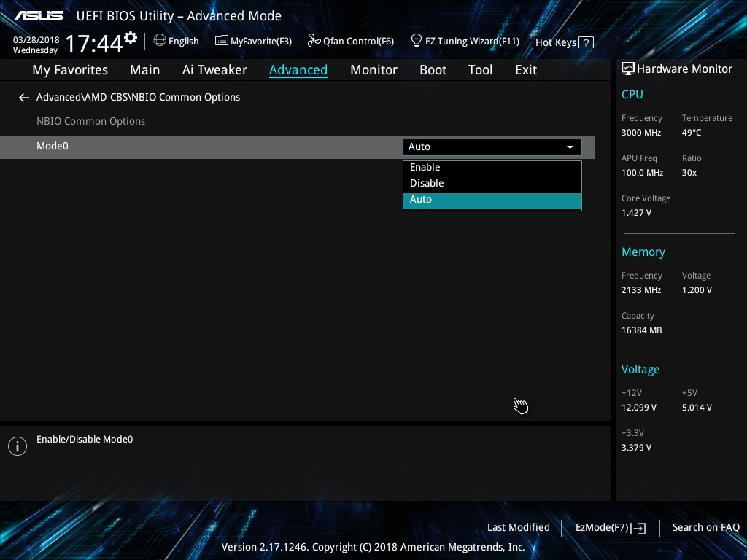Launch EZ Tuning Wizard(F11)

465,41
